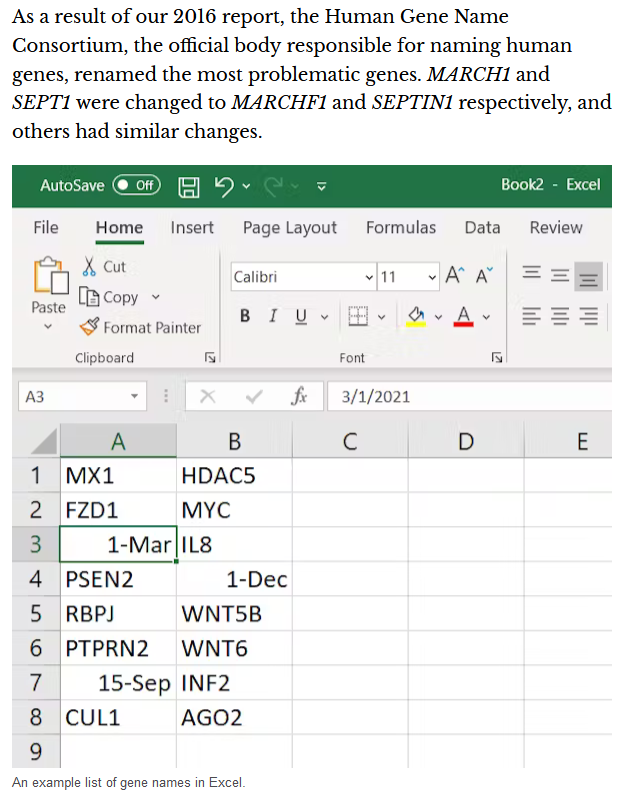Click the Insert Function fx icon
Image resolution: width=627 pixels, height=794 pixels.
click(x=298, y=397)
